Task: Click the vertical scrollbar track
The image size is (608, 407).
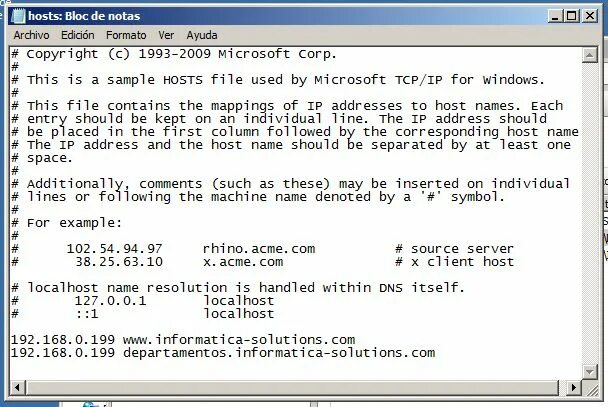Action: [x=589, y=213]
